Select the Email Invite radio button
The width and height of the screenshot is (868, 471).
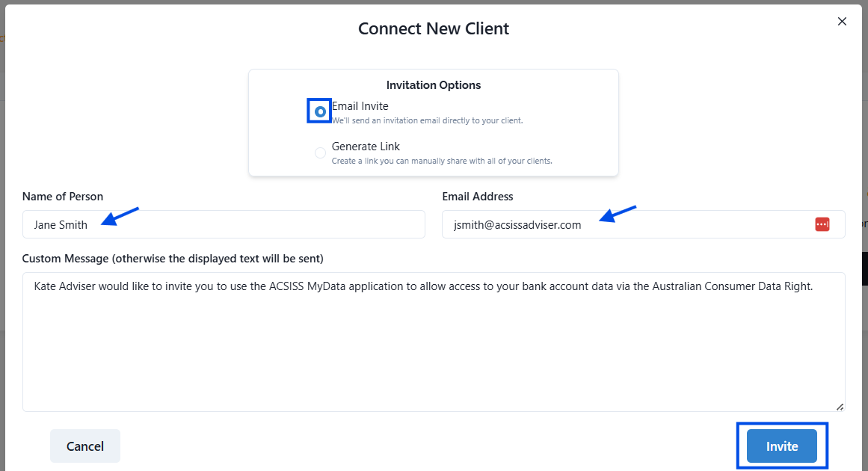coord(320,111)
